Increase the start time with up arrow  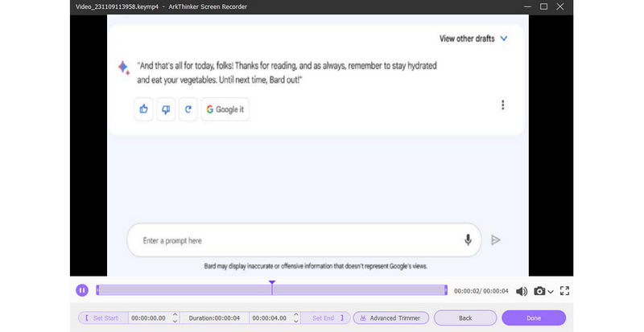[x=175, y=315]
